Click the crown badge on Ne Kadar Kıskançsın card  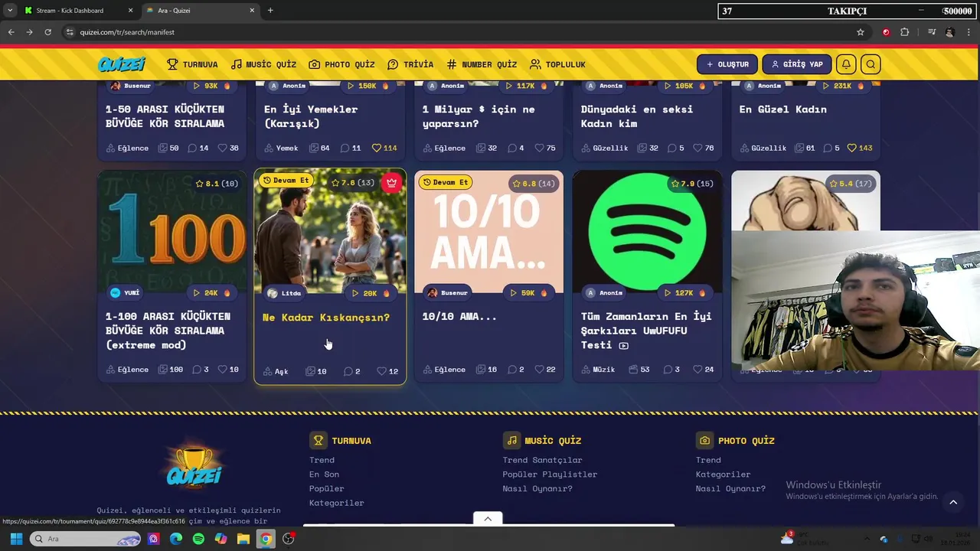point(392,182)
